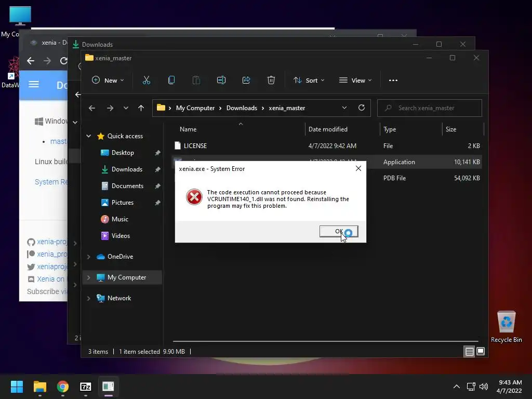Open the View dropdown menu
This screenshot has height=399, width=532.
[x=355, y=81]
